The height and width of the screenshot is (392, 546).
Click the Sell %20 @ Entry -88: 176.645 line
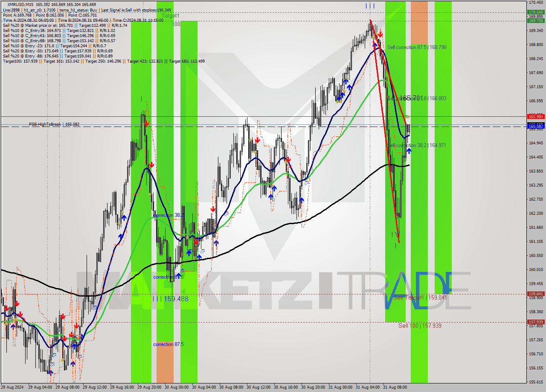[x=58, y=56]
